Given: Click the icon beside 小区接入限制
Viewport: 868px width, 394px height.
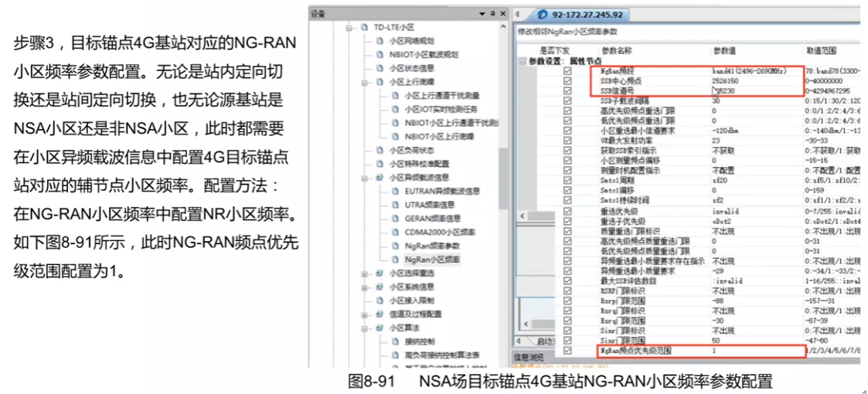Looking at the screenshot, I should 380,301.
